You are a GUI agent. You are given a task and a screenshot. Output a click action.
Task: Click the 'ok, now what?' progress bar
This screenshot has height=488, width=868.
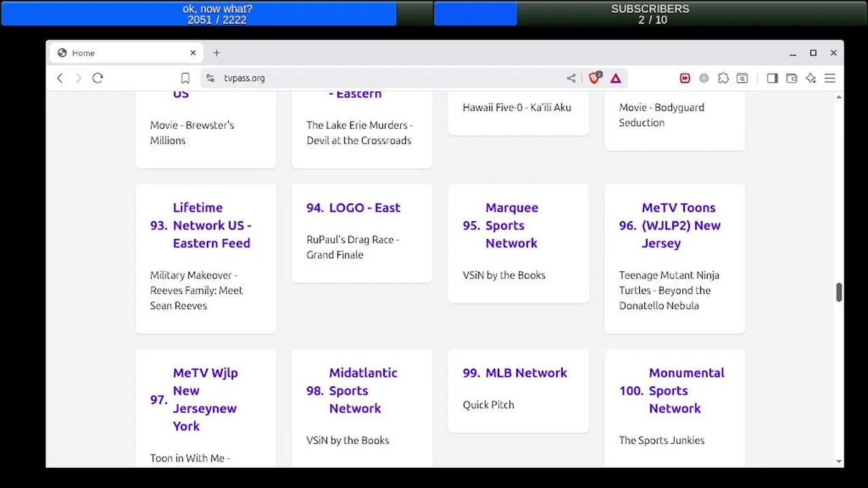click(217, 14)
